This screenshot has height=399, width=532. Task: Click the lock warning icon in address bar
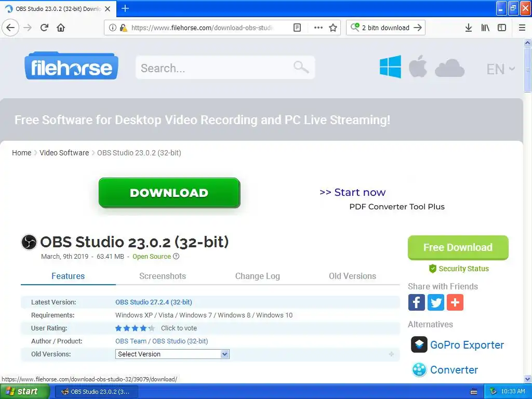coord(124,28)
